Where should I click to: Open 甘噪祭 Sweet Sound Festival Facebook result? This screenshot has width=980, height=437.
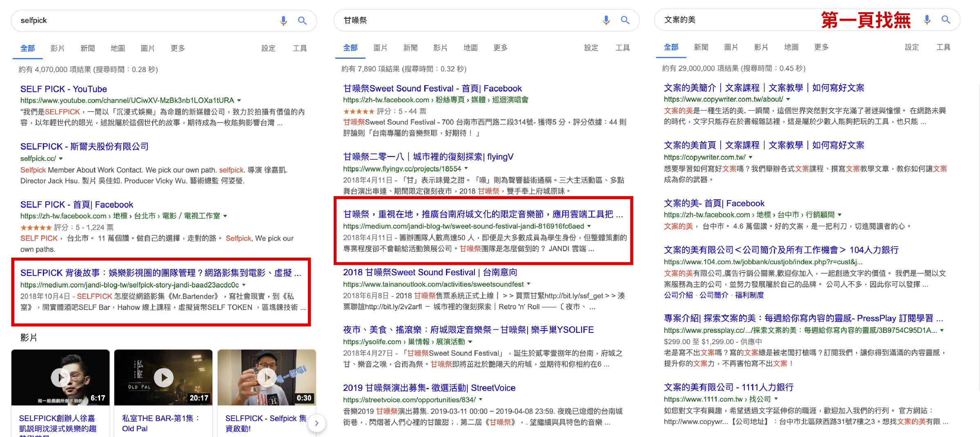click(x=432, y=88)
